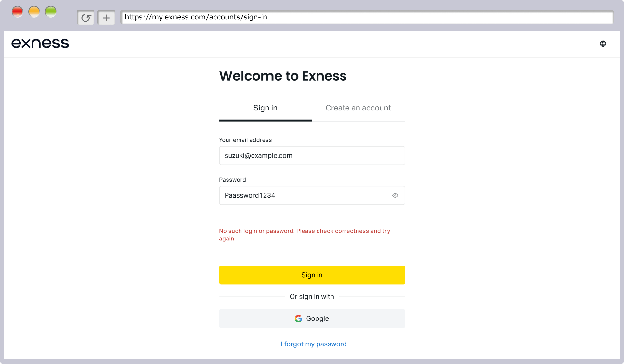624x364 pixels.
Task: Focus the Password input field
Action: 312,195
